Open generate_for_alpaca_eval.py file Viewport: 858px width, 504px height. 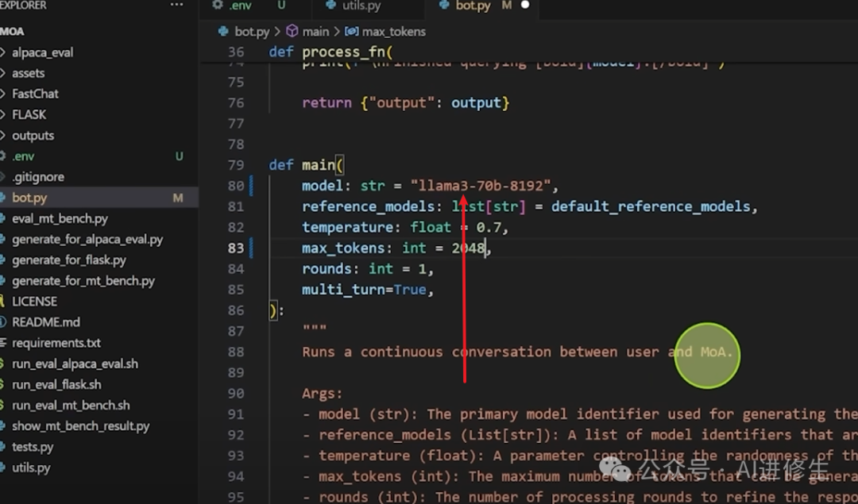click(87, 240)
